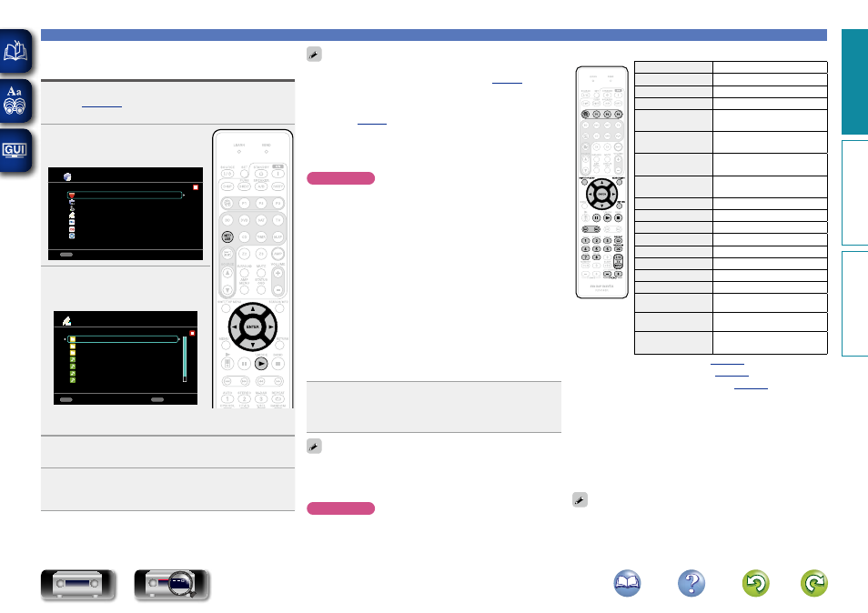868x613 pixels.
Task: Click ENTER on the small remote beside the table
Action: point(601,195)
